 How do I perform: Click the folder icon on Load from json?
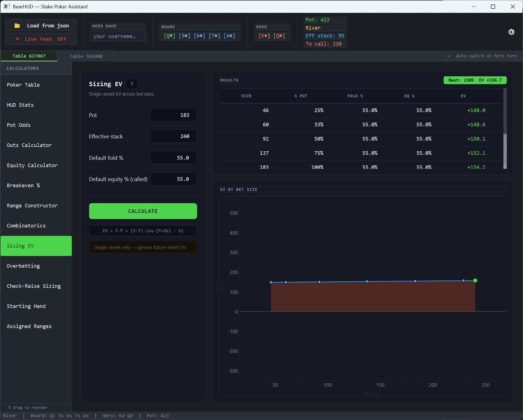tap(17, 26)
